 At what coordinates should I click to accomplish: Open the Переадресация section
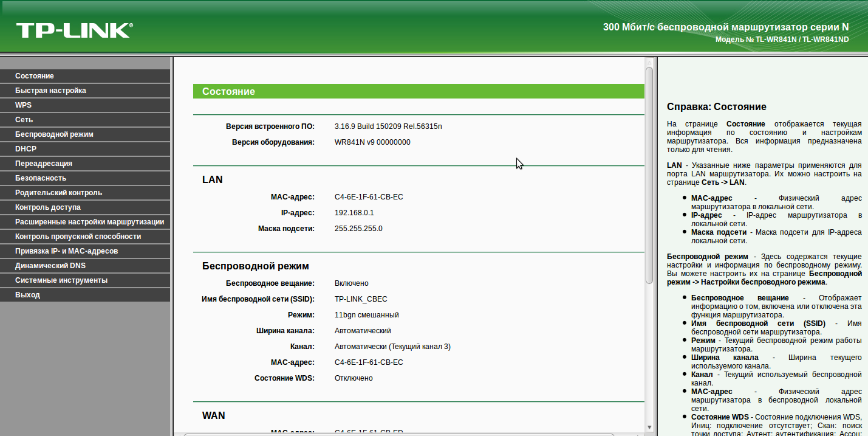click(x=85, y=164)
